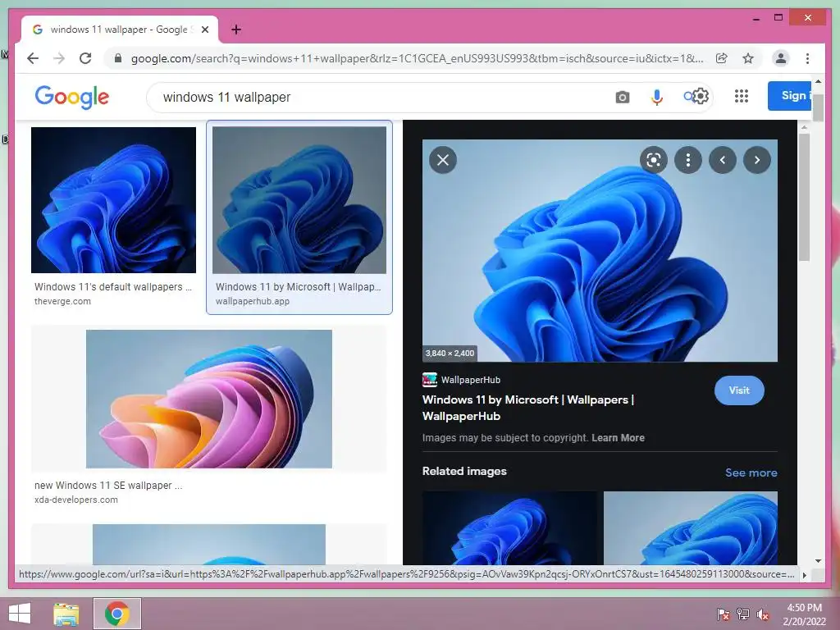Screen dimensions: 840x630
Task: Open the Chrome profile avatar icon
Action: point(781,58)
